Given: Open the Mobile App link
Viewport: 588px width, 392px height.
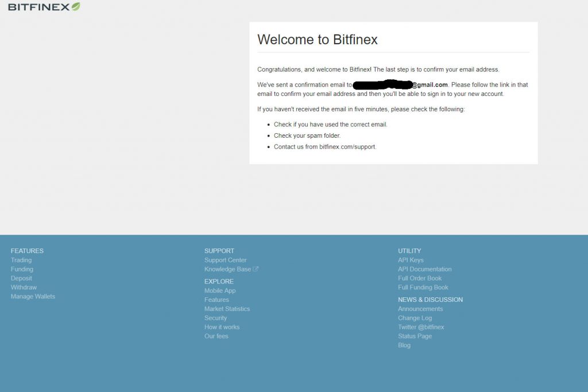Looking at the screenshot, I should pos(220,290).
